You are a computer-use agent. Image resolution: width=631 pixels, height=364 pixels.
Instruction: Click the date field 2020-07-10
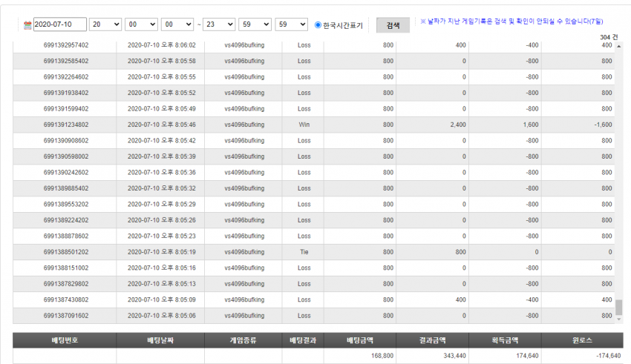pos(60,24)
